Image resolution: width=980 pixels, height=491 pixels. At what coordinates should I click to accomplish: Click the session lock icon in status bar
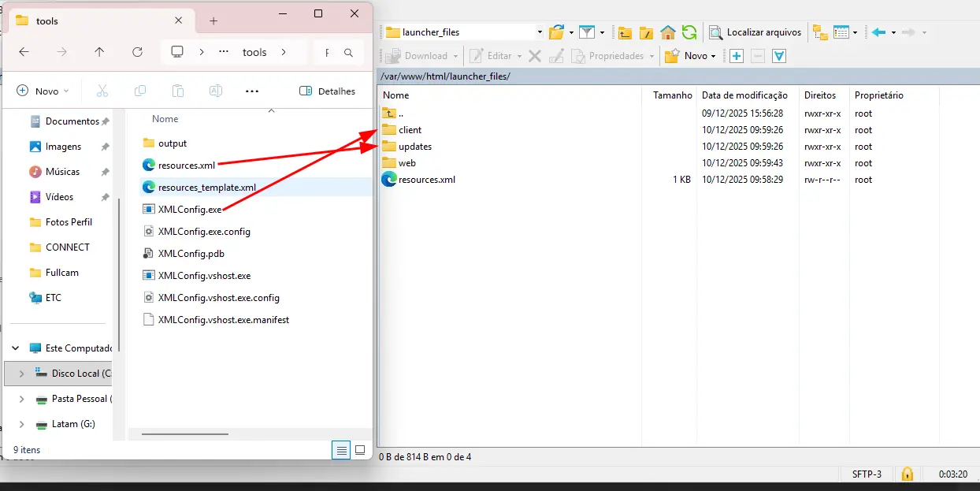tap(908, 474)
